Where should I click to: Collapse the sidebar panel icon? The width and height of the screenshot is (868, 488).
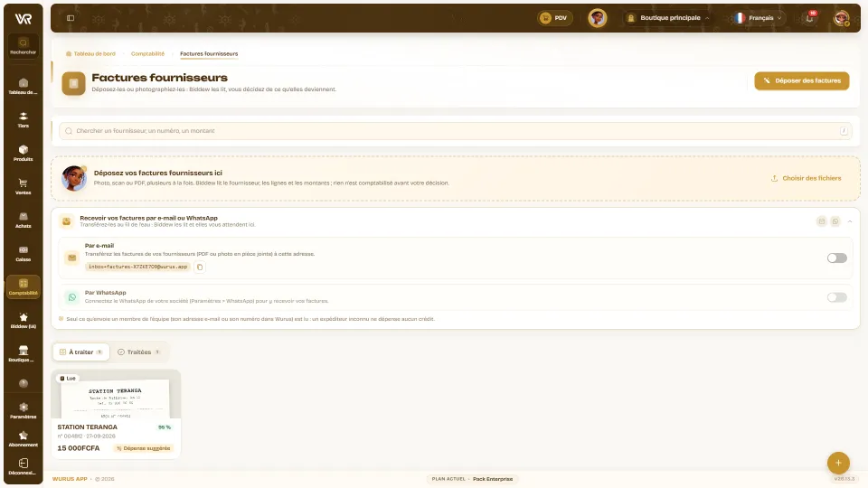coord(71,18)
